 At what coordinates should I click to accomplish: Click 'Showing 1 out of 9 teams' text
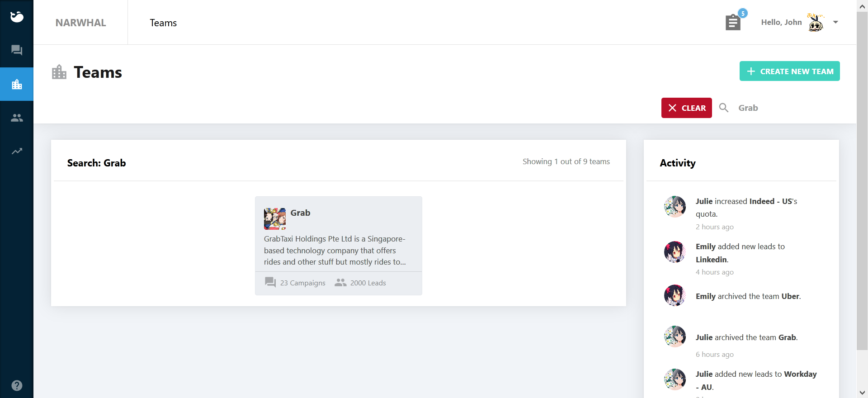pos(566,161)
